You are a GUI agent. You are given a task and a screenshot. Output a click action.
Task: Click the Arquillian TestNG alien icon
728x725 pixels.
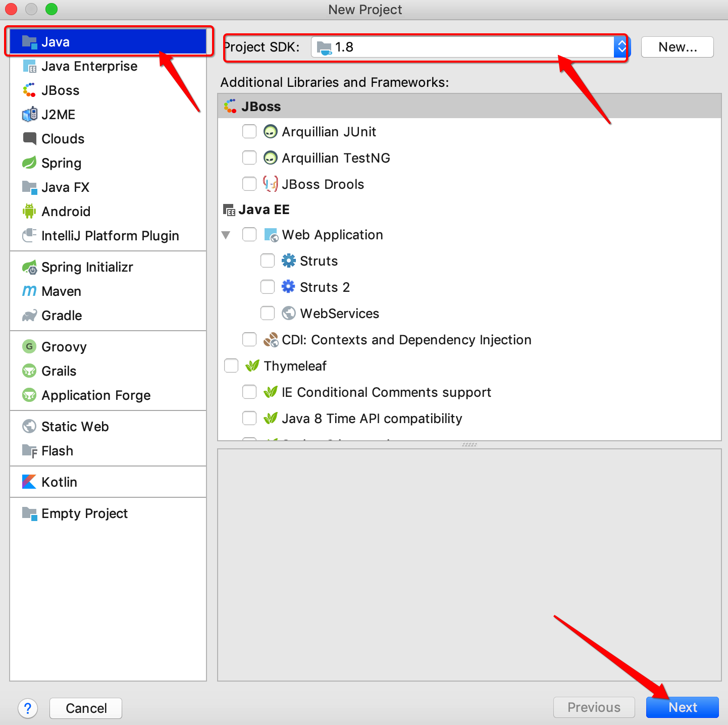[x=271, y=158]
